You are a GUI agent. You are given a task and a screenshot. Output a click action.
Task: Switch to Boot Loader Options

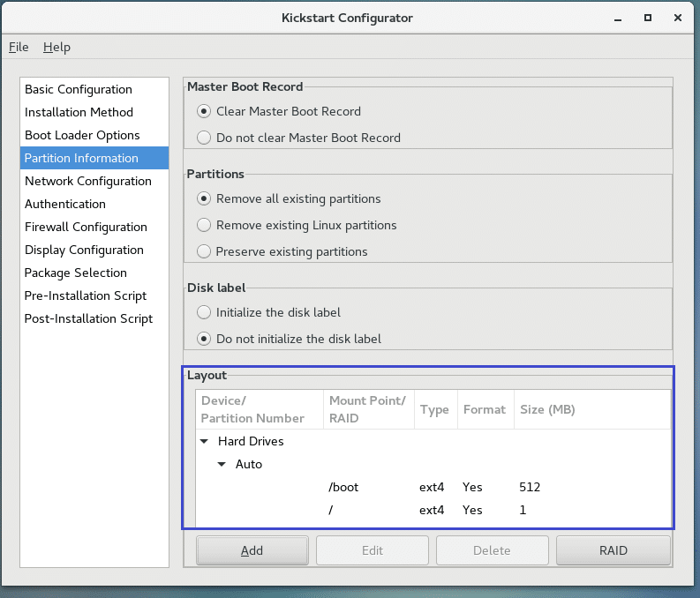pyautogui.click(x=82, y=135)
